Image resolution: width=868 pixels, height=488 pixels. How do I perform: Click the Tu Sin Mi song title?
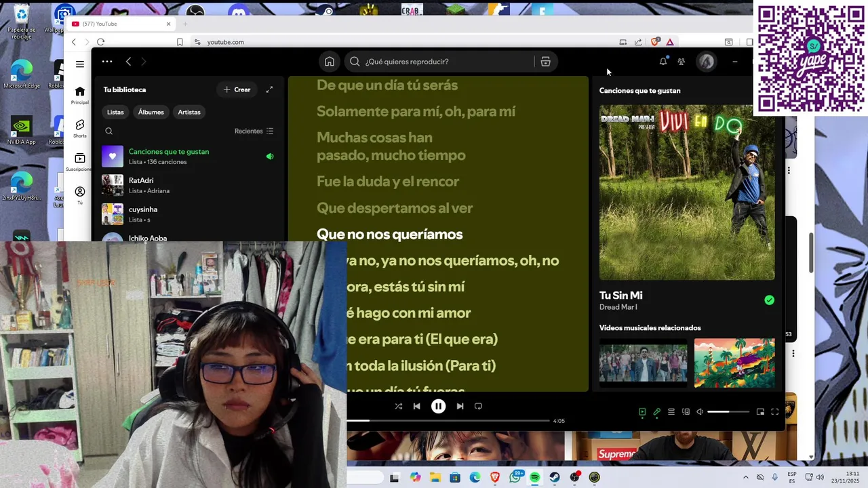coord(620,296)
